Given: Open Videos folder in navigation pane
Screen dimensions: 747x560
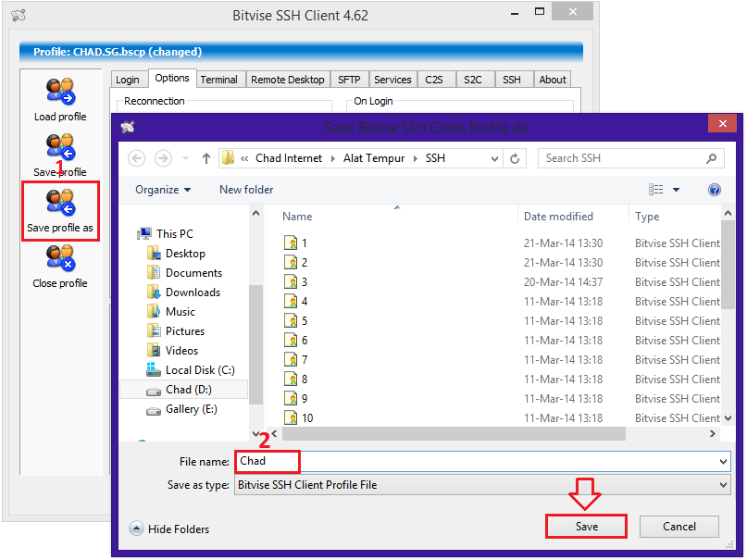Looking at the screenshot, I should pos(172,351).
